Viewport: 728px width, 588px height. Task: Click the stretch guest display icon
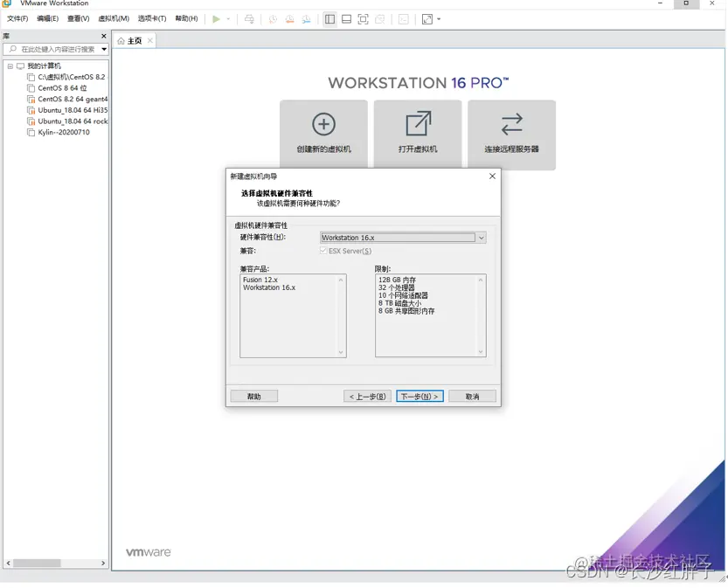pyautogui.click(x=427, y=19)
